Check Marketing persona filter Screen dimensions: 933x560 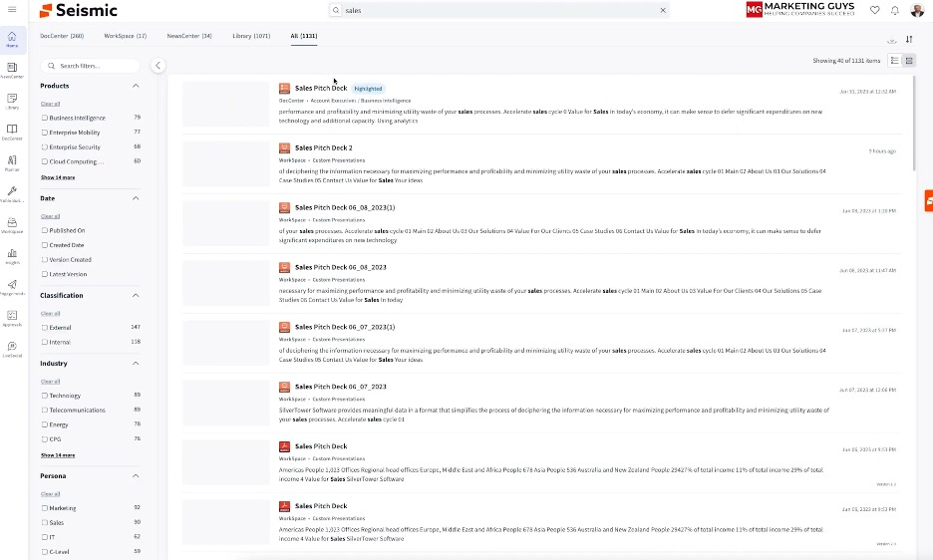tap(45, 508)
